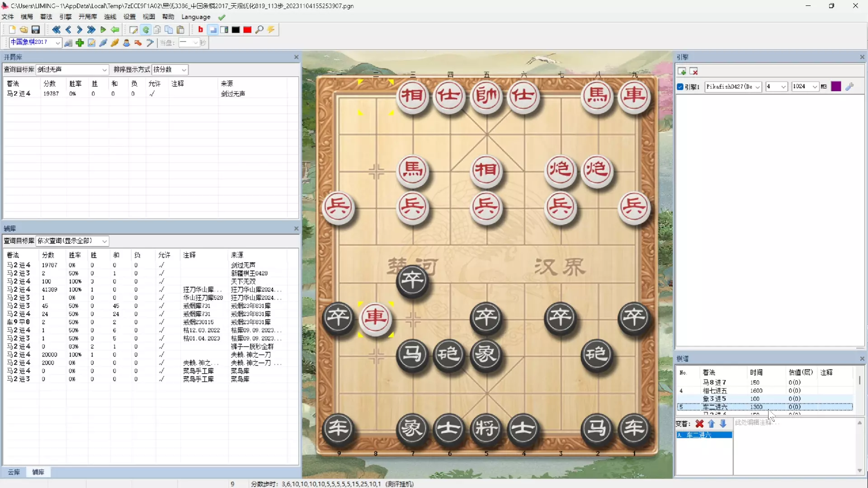
Task: Click the green plus icon in second toolbar
Action: point(80,43)
